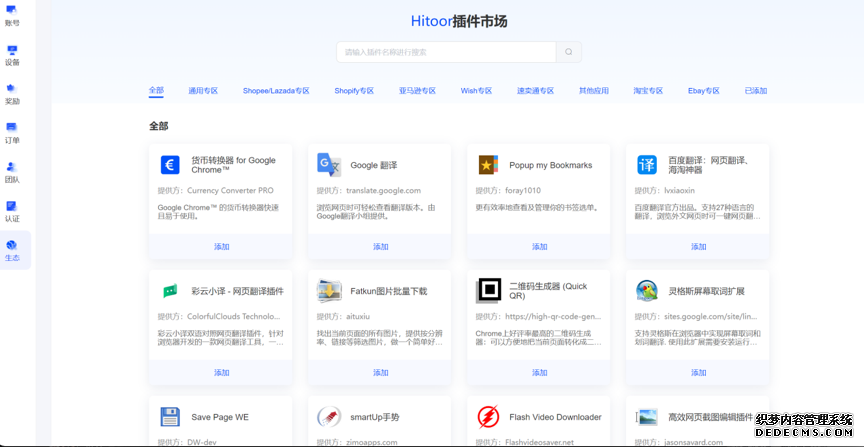Switch to the Shopify专区 tab
The image size is (864, 447).
[354, 91]
